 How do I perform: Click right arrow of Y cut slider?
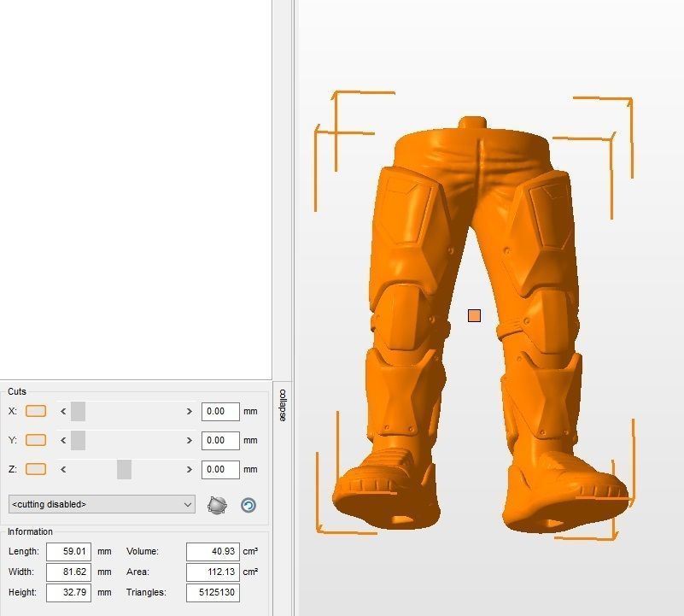[x=189, y=440]
